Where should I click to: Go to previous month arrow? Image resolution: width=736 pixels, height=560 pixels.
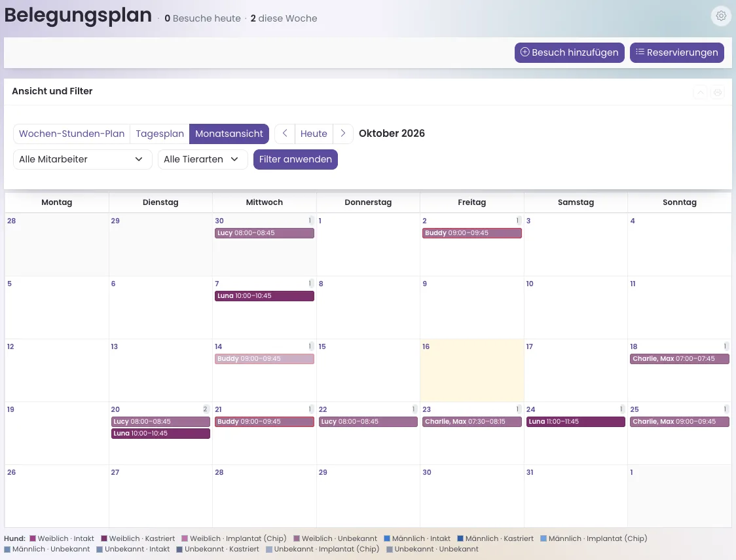click(x=284, y=134)
